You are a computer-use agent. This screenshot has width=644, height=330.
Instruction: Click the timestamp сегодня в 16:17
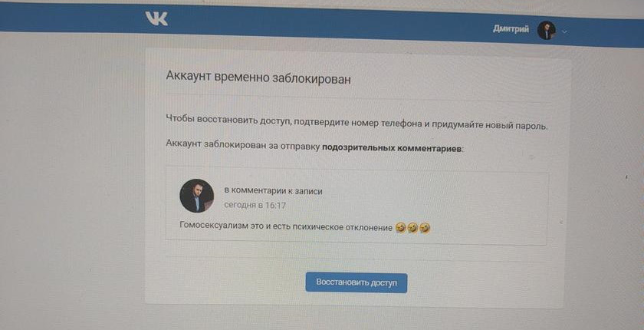coord(255,205)
